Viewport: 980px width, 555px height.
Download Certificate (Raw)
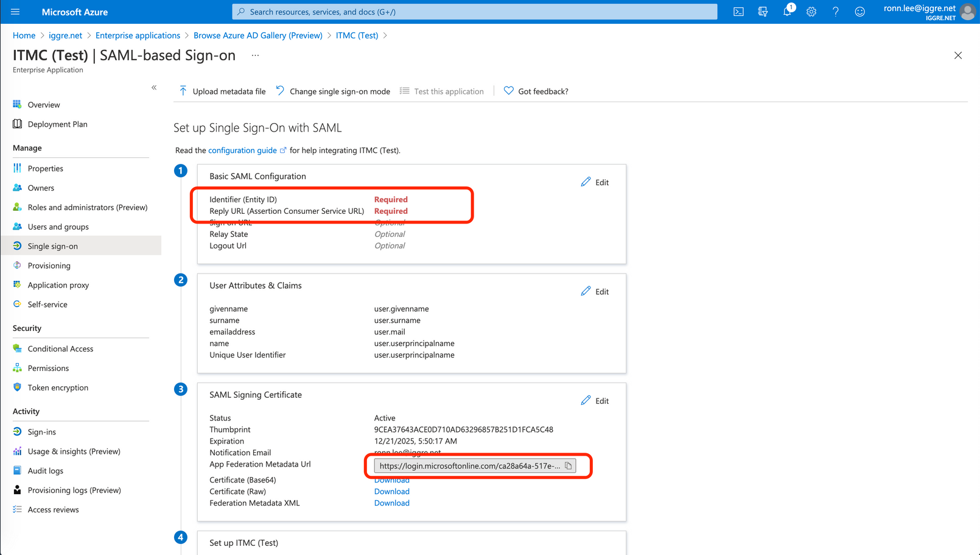pos(392,492)
